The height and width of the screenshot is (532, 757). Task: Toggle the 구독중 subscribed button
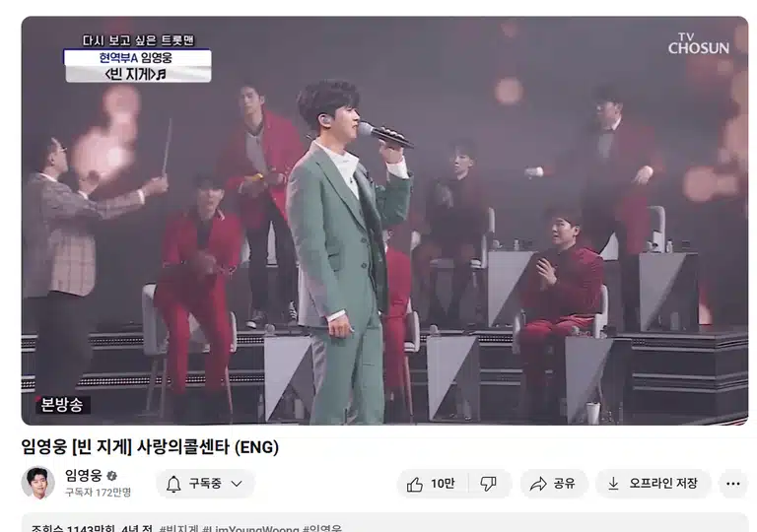[x=205, y=484]
